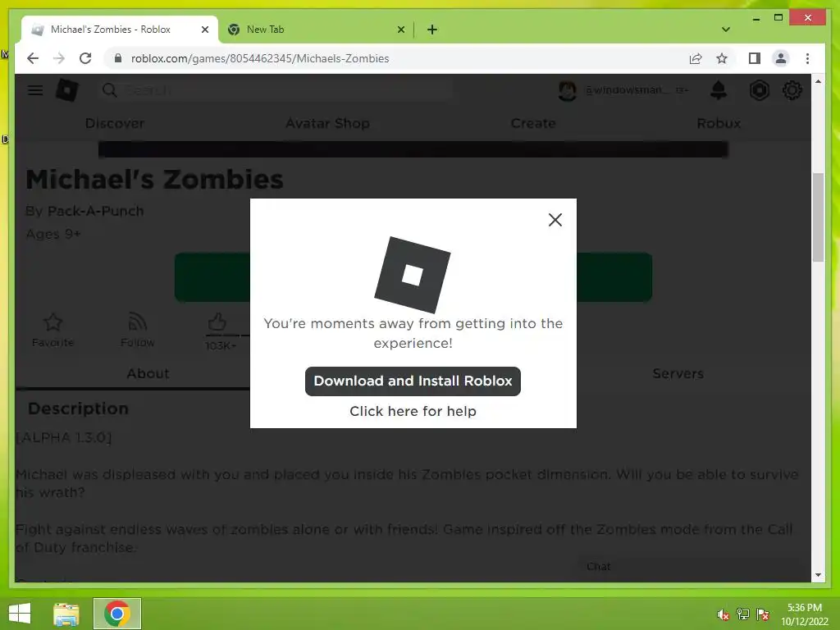Click the forward navigation arrow
840x630 pixels.
pos(59,58)
